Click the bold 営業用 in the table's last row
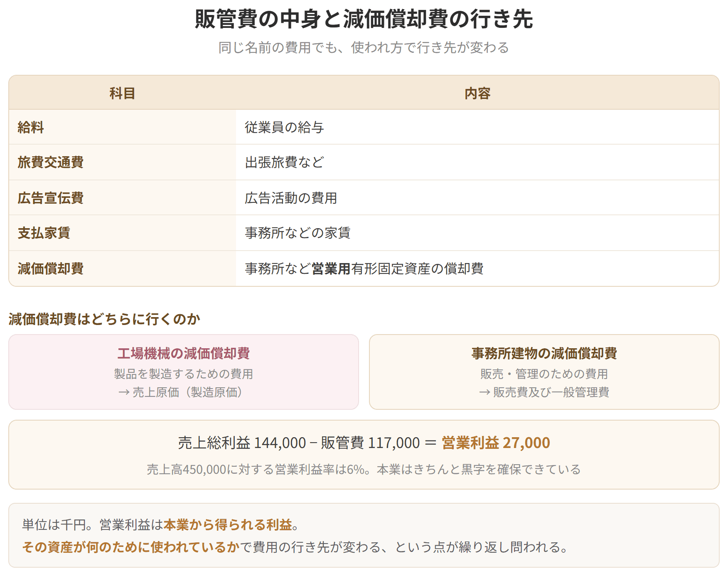 click(x=331, y=268)
